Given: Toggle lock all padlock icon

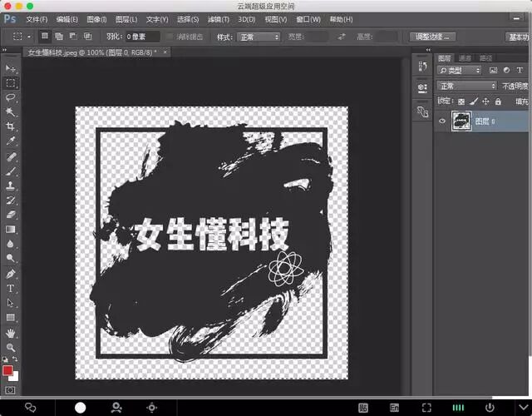Looking at the screenshot, I should tap(498, 102).
